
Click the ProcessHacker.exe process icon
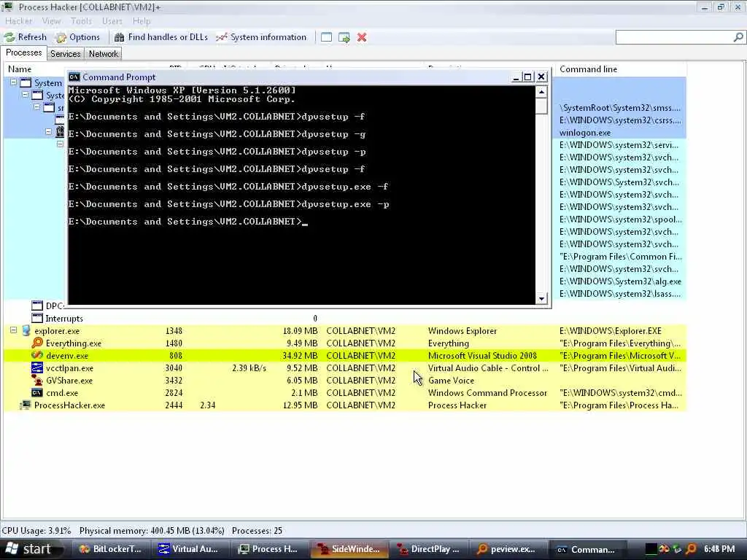point(26,405)
